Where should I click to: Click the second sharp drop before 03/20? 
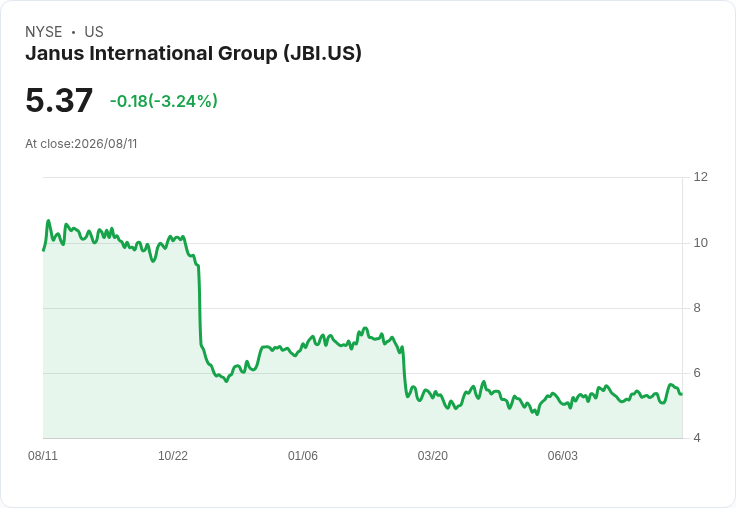pos(404,371)
